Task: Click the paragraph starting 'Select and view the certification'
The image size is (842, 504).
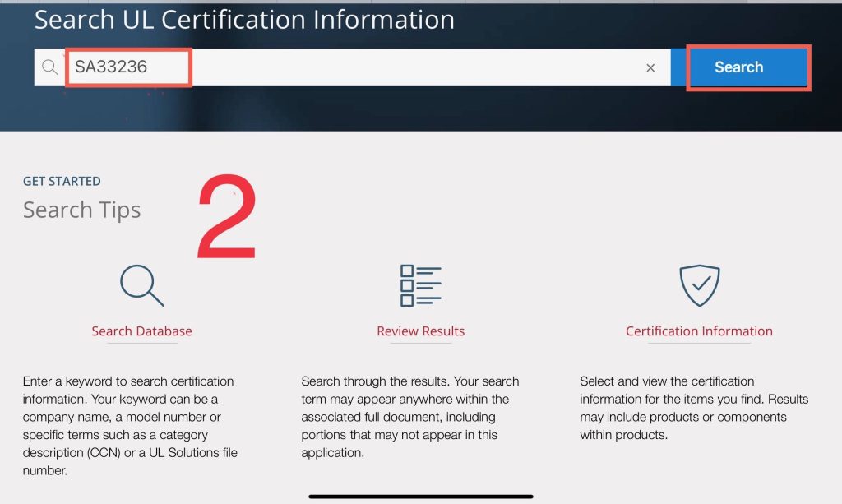Action: point(693,408)
